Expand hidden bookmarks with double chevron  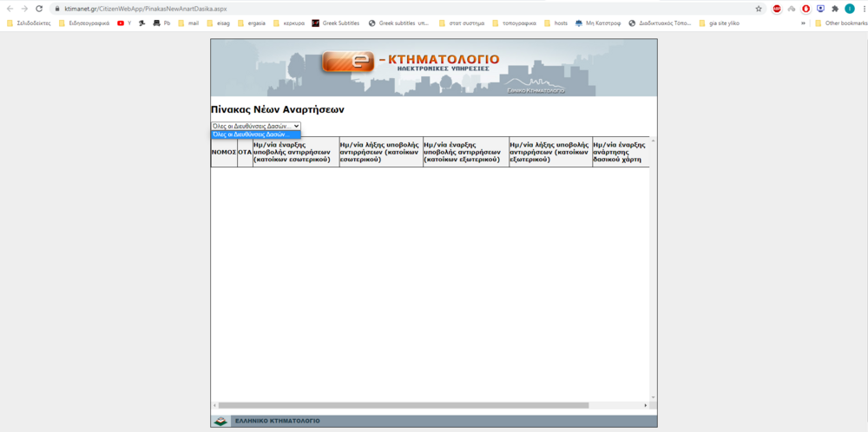point(803,23)
